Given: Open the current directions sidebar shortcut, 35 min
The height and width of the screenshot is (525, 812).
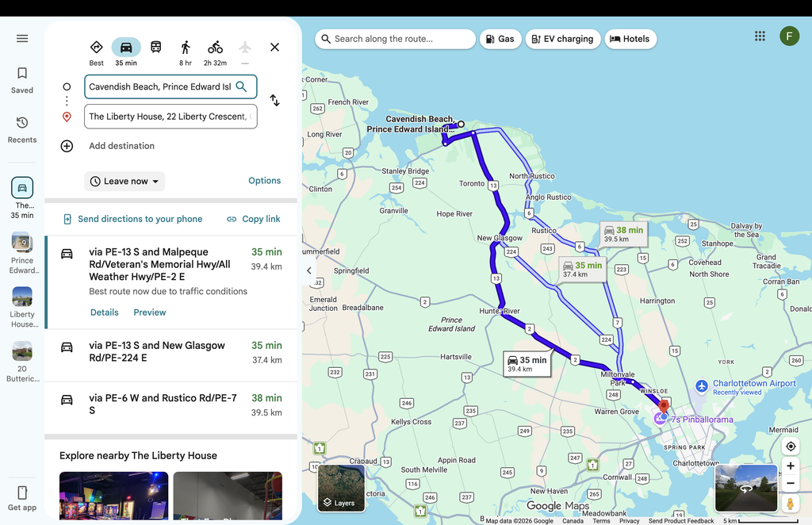Looking at the screenshot, I should click(22, 197).
